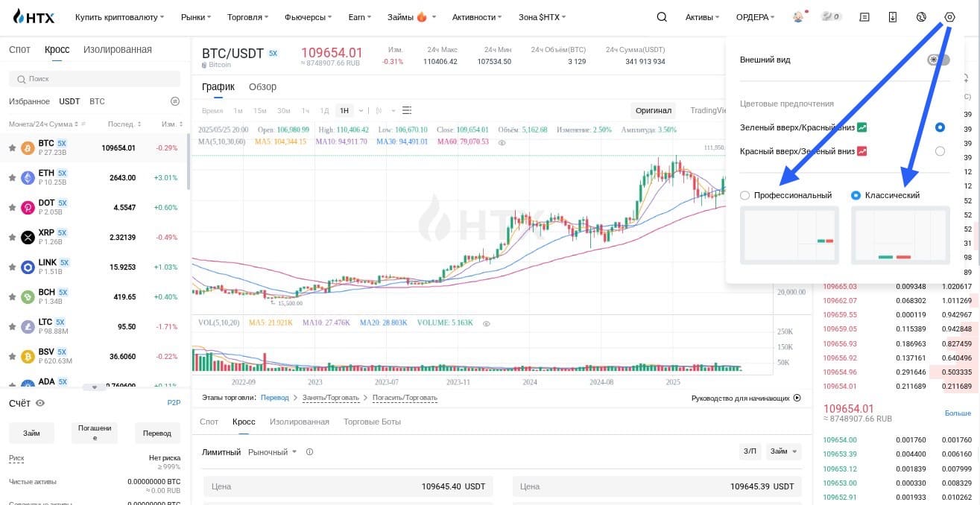Expand the Займы menu
The width and height of the screenshot is (980, 505).
click(x=412, y=17)
